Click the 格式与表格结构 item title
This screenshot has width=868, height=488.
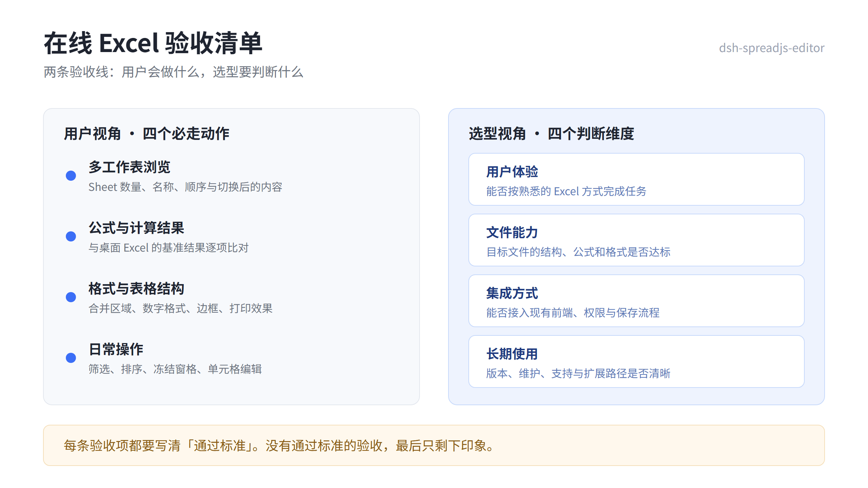(136, 288)
